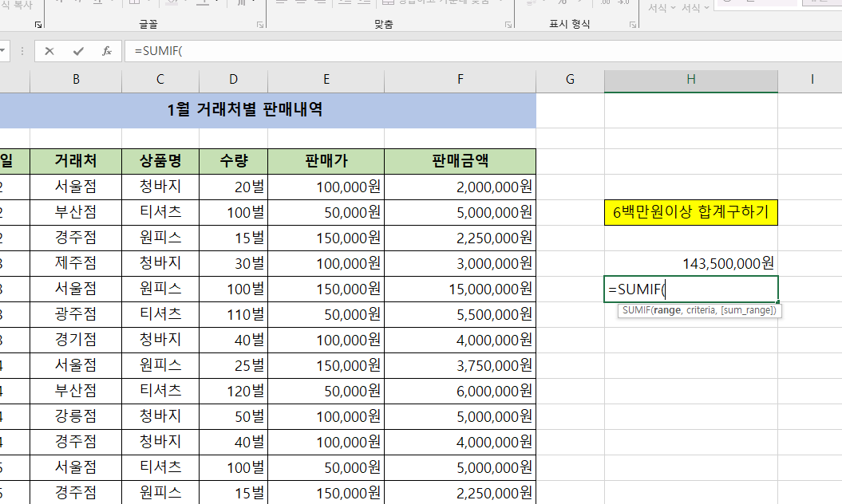This screenshot has width=842, height=504.
Task: Select column F header
Action: tap(461, 80)
